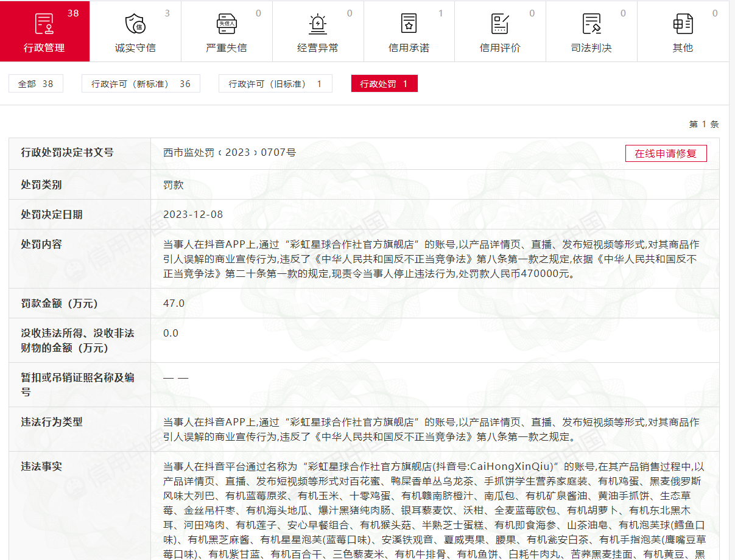This screenshot has width=735, height=560.
Task: Switch to the 司法判决 tab label
Action: [x=591, y=47]
